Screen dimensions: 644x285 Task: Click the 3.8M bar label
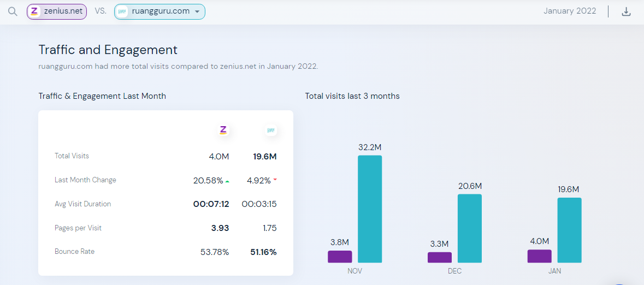coord(340,242)
